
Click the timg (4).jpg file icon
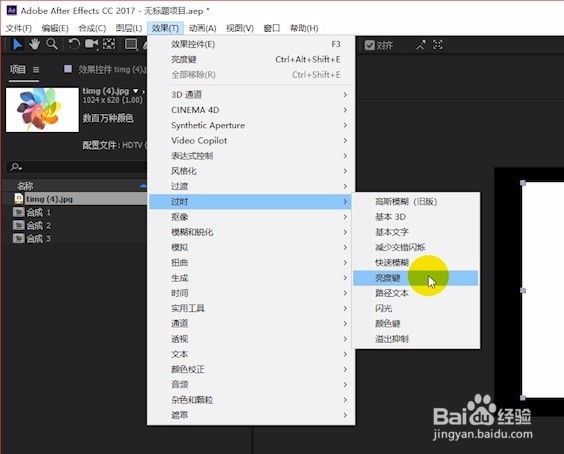(x=19, y=199)
